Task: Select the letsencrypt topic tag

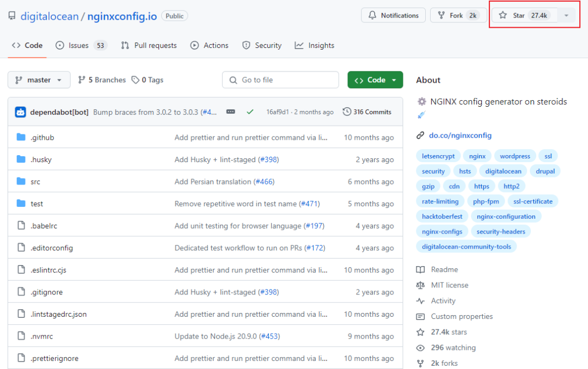Action: pyautogui.click(x=438, y=156)
